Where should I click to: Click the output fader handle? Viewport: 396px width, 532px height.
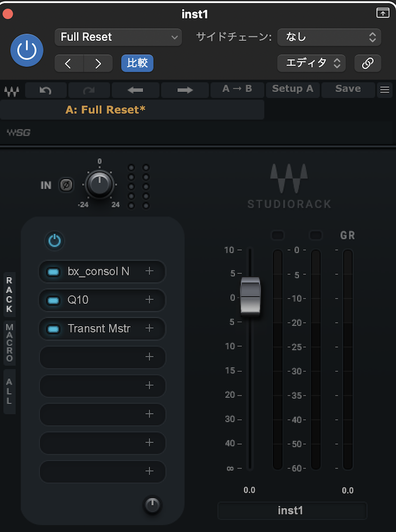(x=250, y=296)
